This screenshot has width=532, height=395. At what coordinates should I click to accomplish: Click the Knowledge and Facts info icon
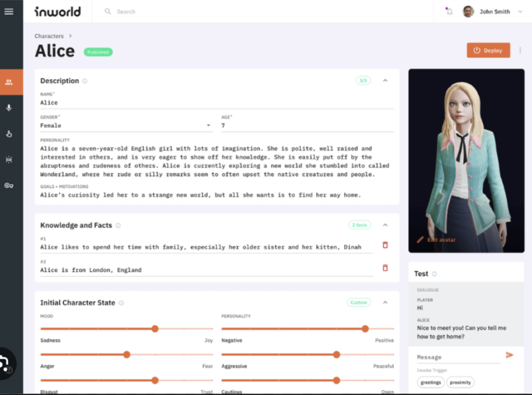click(x=118, y=225)
